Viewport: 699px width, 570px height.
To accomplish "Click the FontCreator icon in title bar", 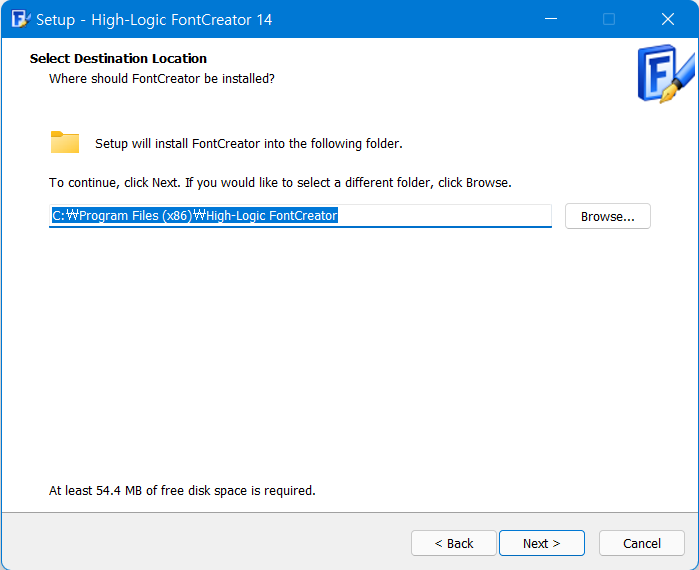I will pyautogui.click(x=21, y=19).
